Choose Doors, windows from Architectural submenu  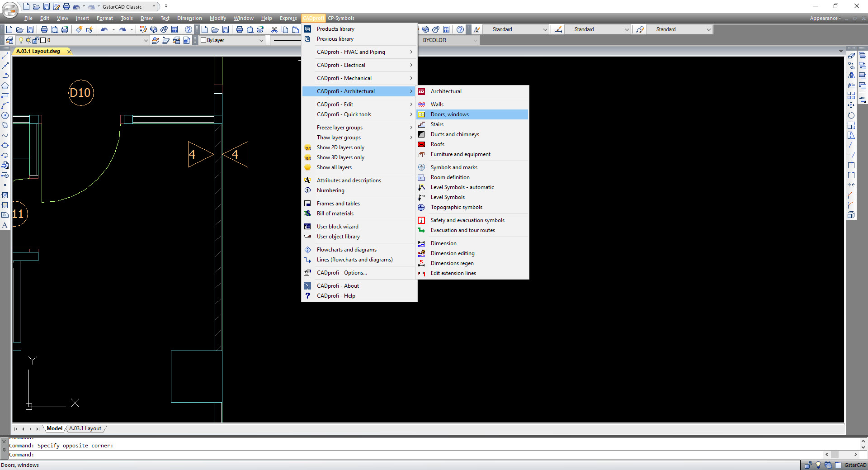point(472,114)
